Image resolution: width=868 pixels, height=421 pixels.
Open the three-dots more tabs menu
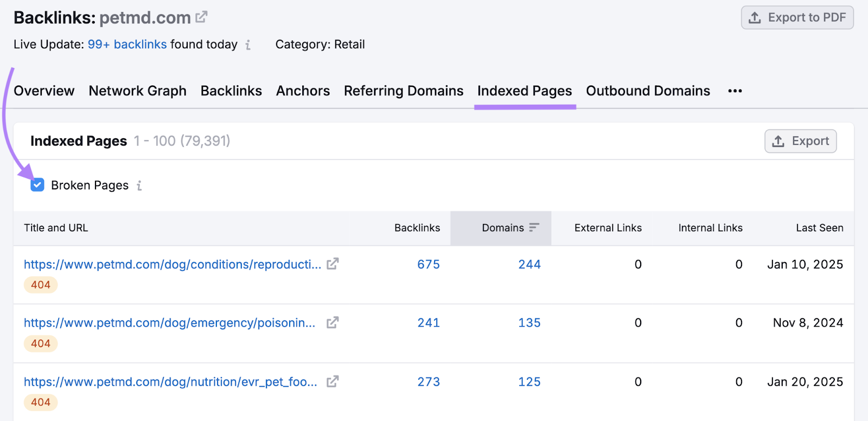pos(735,91)
